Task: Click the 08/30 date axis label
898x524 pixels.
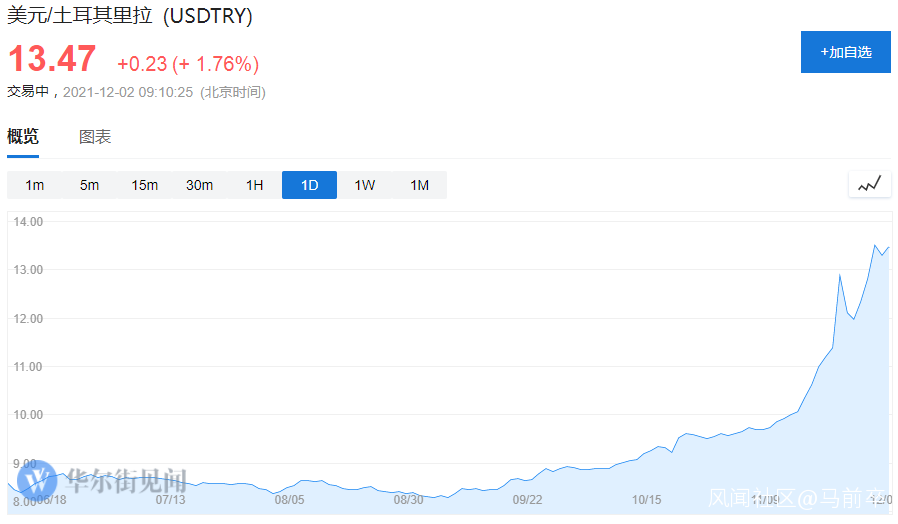Action: (x=408, y=499)
